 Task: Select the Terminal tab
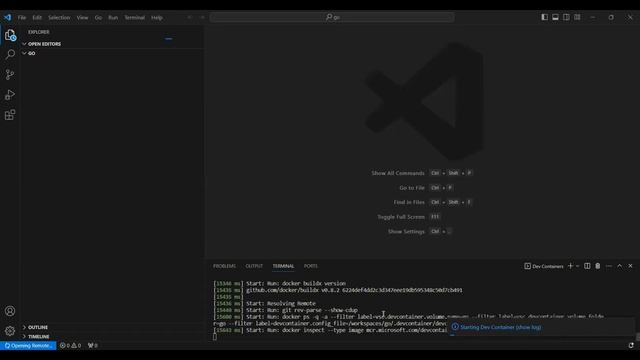[283, 266]
